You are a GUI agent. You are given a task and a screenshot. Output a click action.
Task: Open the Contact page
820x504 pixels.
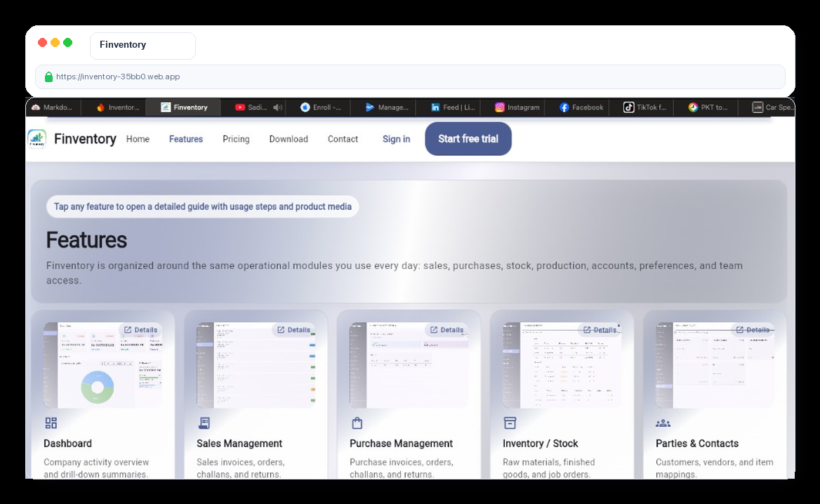(x=343, y=139)
